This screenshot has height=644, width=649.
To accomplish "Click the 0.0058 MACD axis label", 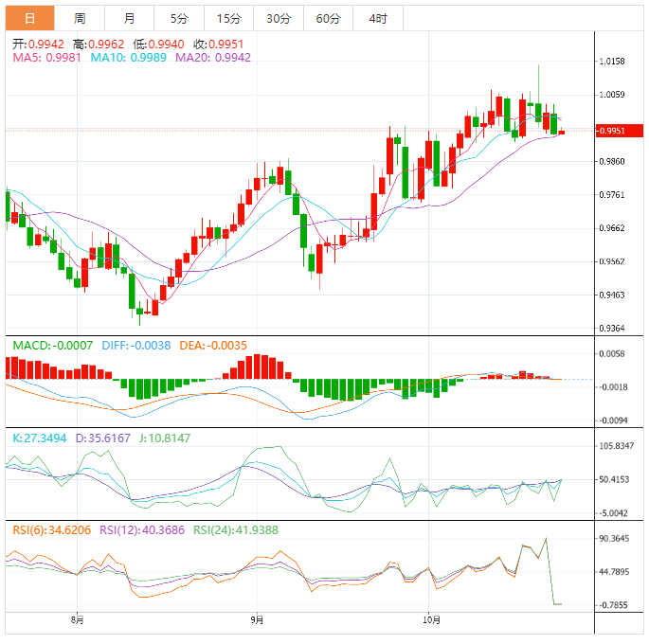I will (612, 354).
